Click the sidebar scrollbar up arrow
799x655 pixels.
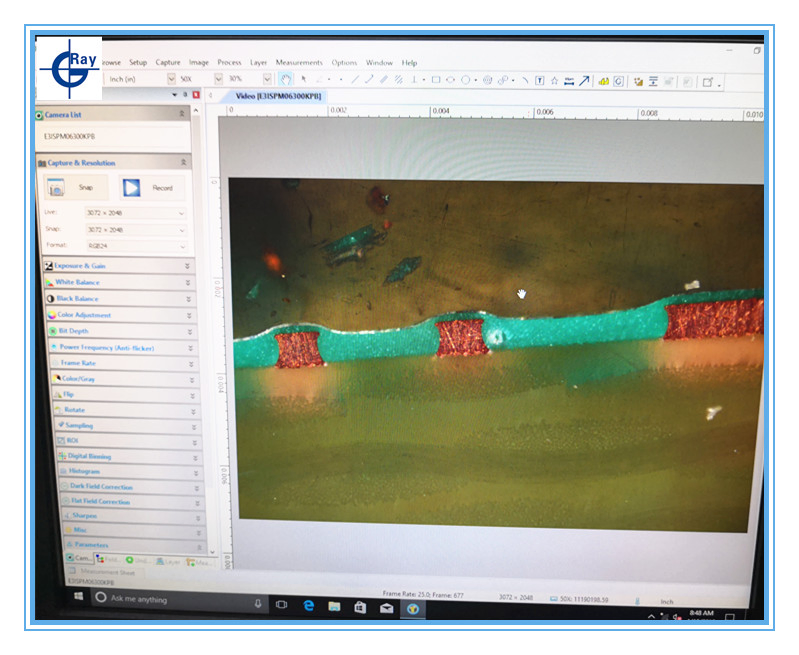(x=196, y=111)
